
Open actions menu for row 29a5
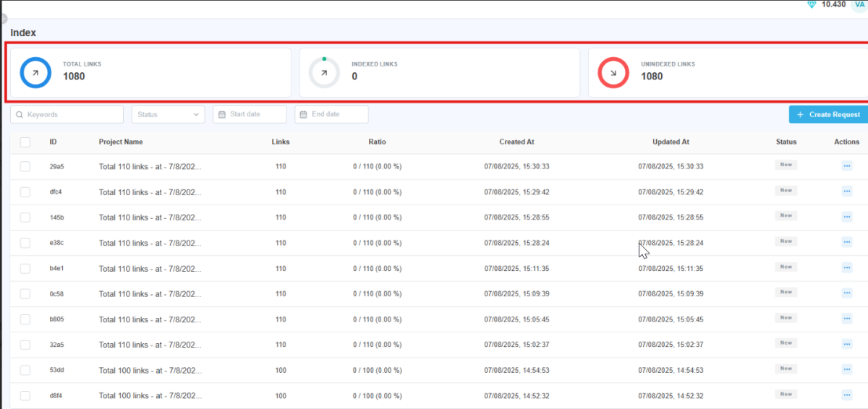point(847,166)
